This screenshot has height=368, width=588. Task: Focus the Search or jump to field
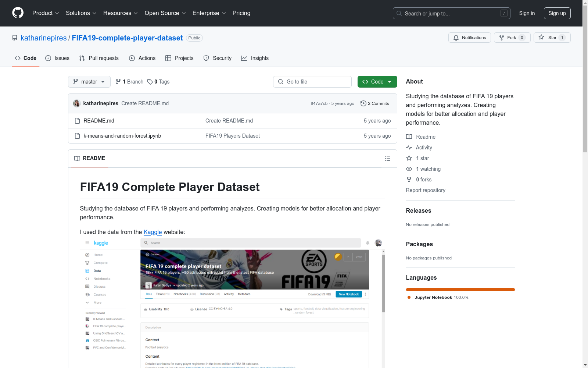tap(451, 13)
